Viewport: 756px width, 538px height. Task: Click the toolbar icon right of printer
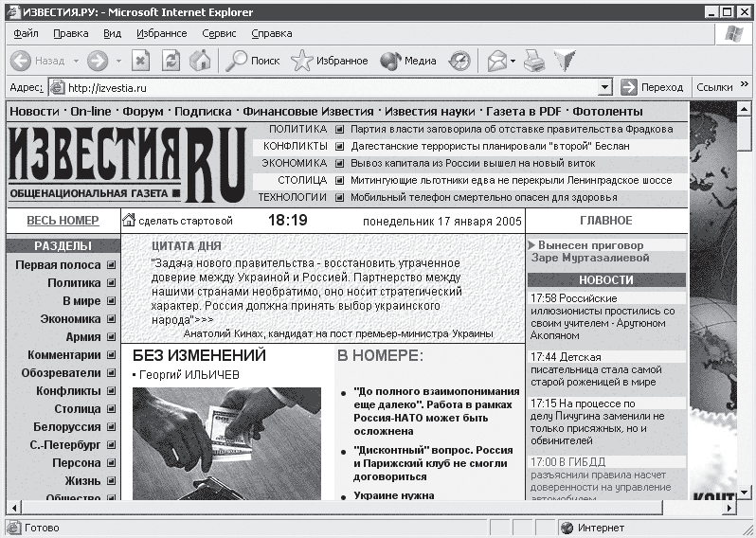pyautogui.click(x=565, y=61)
